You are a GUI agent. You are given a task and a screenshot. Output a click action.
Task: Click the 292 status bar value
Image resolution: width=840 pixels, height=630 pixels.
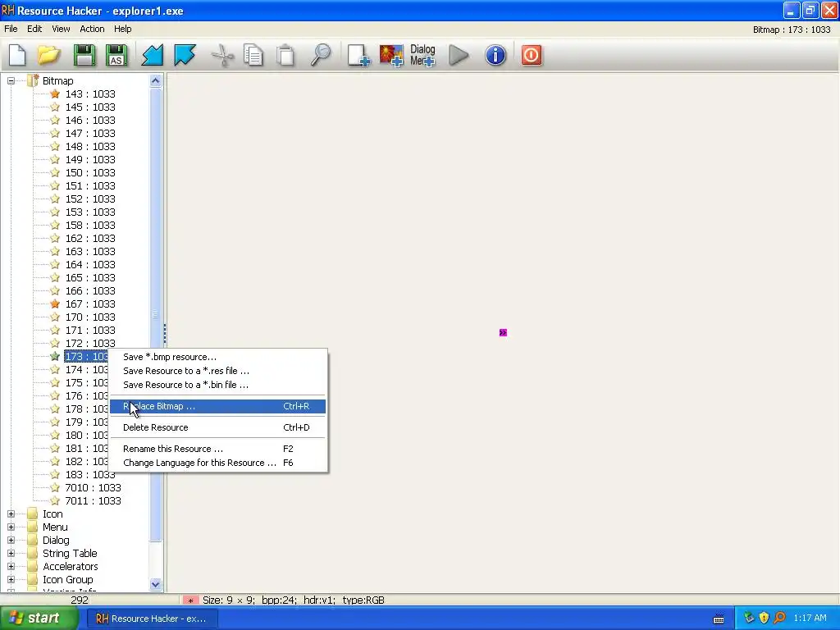coord(80,600)
